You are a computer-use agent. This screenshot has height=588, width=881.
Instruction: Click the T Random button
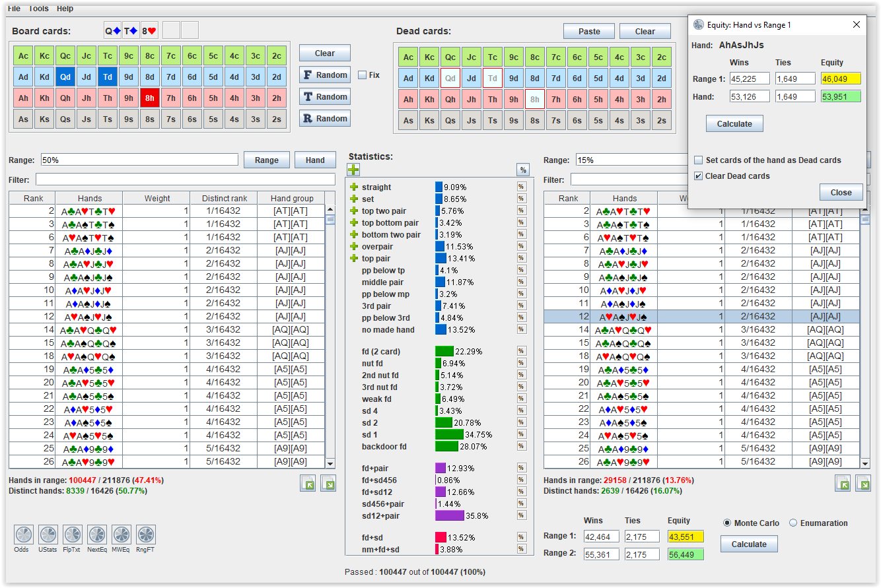[x=325, y=97]
